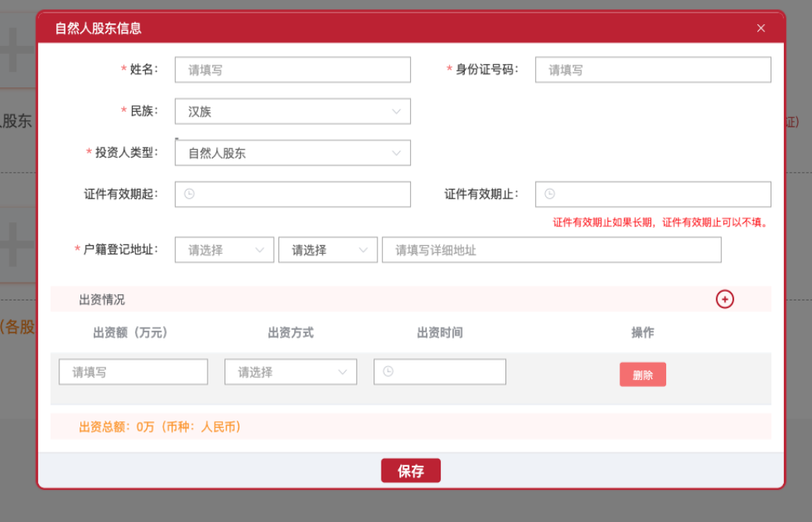Focus the 身份证号码 input field
The image size is (812, 522).
click(x=653, y=70)
